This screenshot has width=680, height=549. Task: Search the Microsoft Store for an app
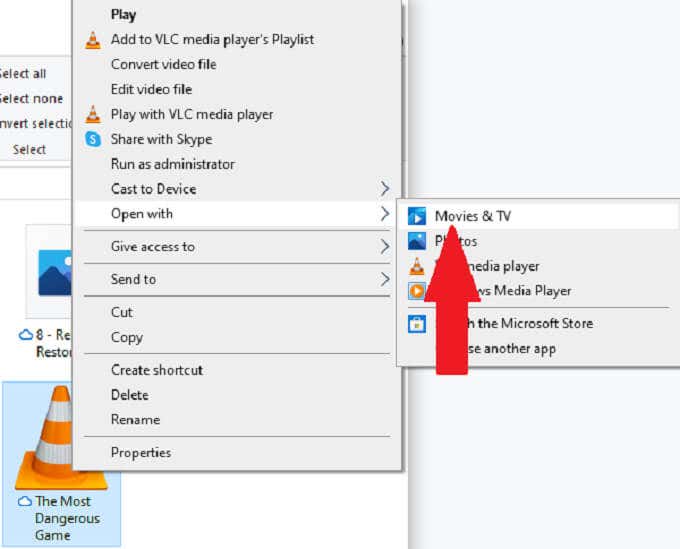538,324
